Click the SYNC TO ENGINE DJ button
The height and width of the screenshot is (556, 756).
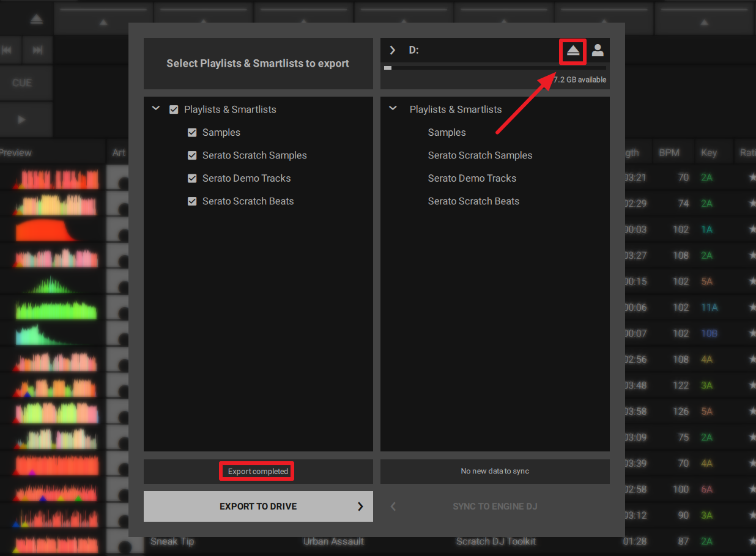[495, 506]
